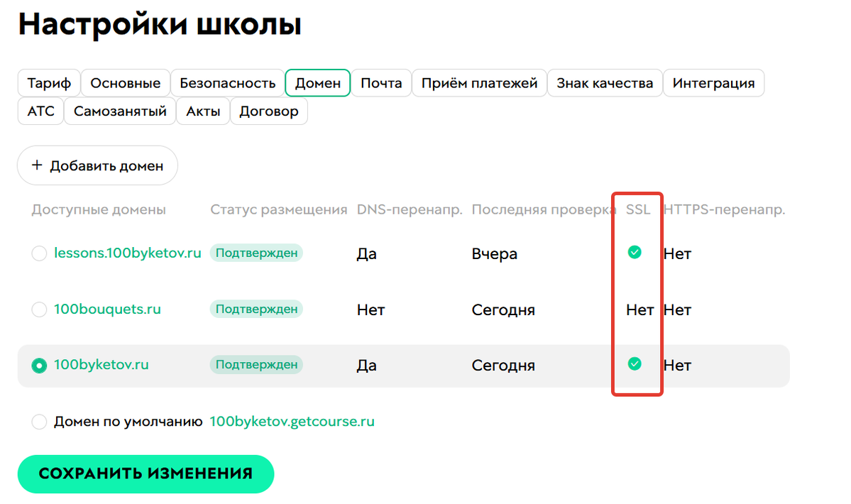Open the Акты tab
Viewport: 851px width, 504px height.
203,111
